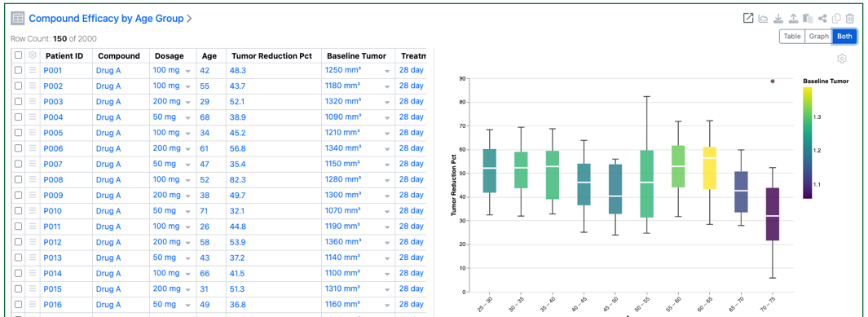Click the Compound column header
The height and width of the screenshot is (317, 868).
[x=119, y=56]
